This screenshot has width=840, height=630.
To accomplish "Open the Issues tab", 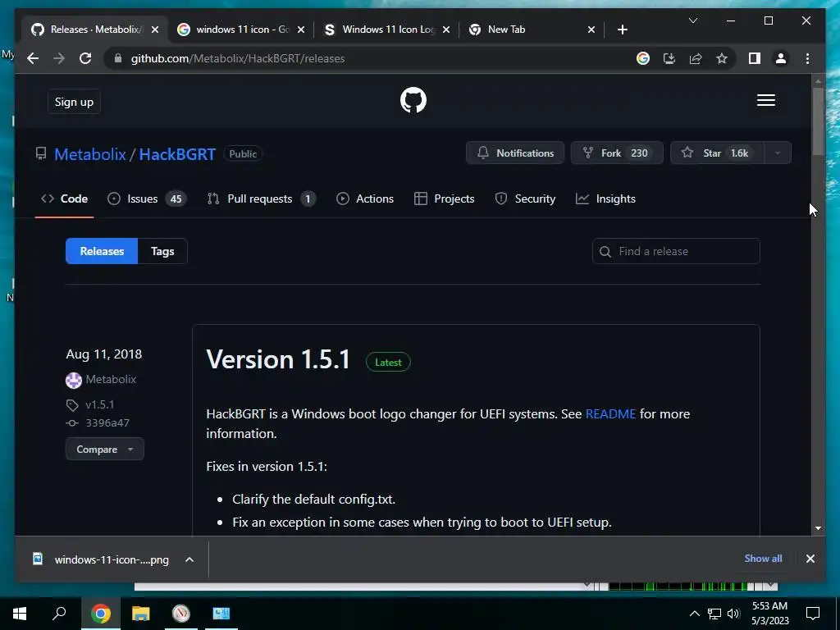I will tap(146, 199).
